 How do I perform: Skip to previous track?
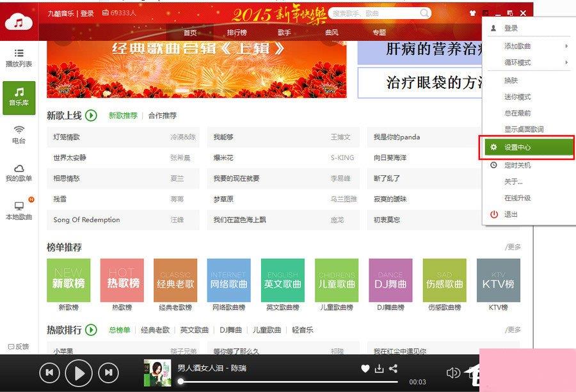click(49, 373)
